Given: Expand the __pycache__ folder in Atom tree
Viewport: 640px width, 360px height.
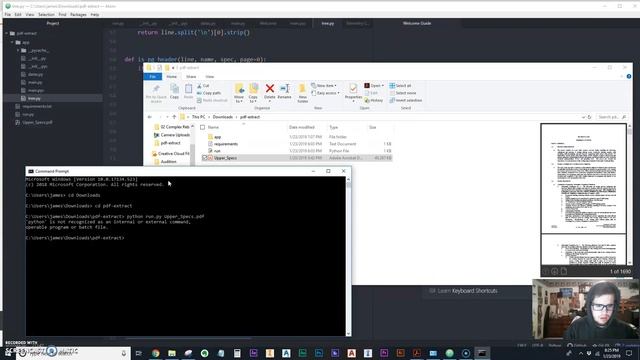Looking at the screenshot, I should point(18,51).
